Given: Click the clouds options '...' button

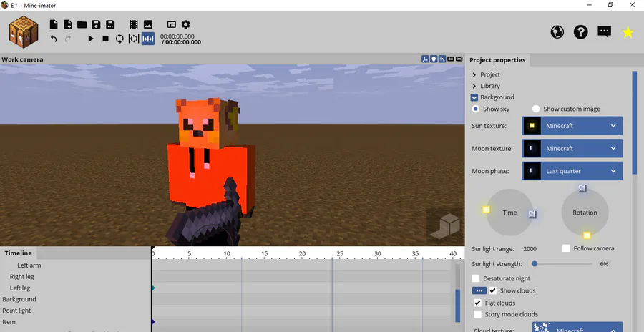Looking at the screenshot, I should coord(479,290).
